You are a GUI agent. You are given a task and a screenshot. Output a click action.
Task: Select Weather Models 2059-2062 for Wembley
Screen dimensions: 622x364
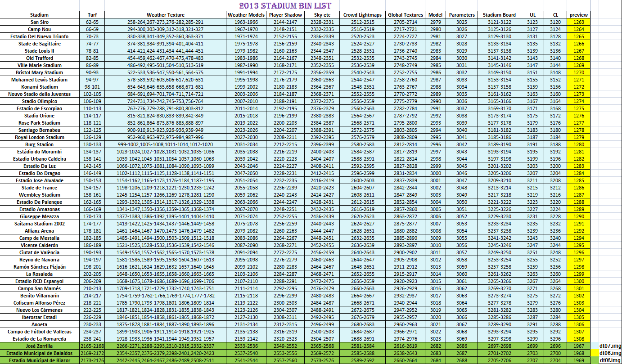246,195
